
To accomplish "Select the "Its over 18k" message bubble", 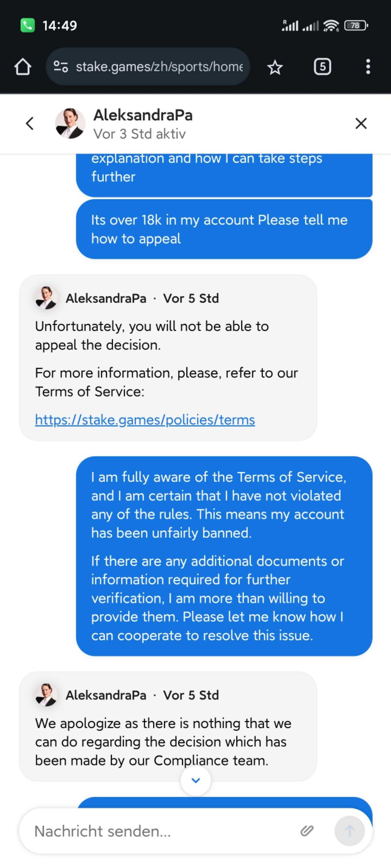I will (x=224, y=229).
